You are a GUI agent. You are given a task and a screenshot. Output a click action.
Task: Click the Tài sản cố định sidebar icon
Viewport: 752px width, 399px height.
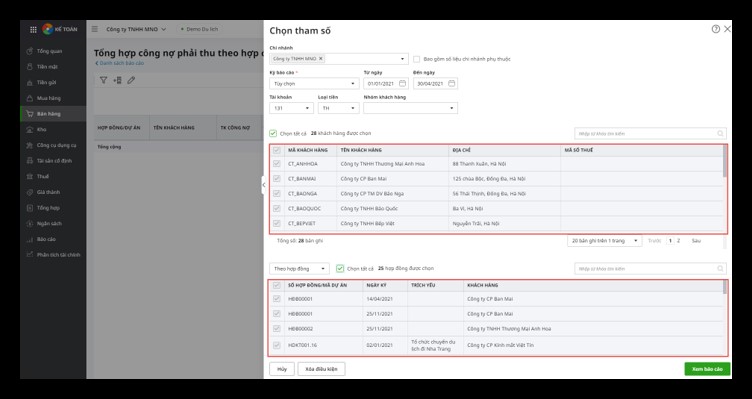click(x=30, y=161)
